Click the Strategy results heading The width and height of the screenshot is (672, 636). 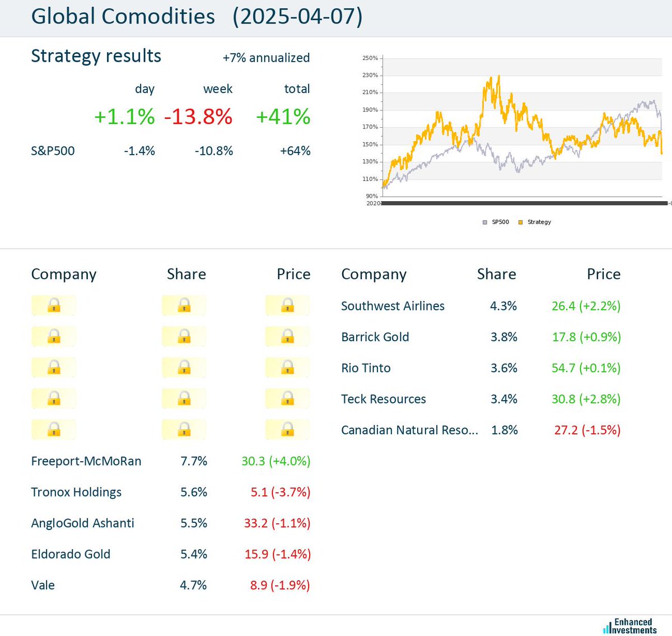click(x=96, y=56)
